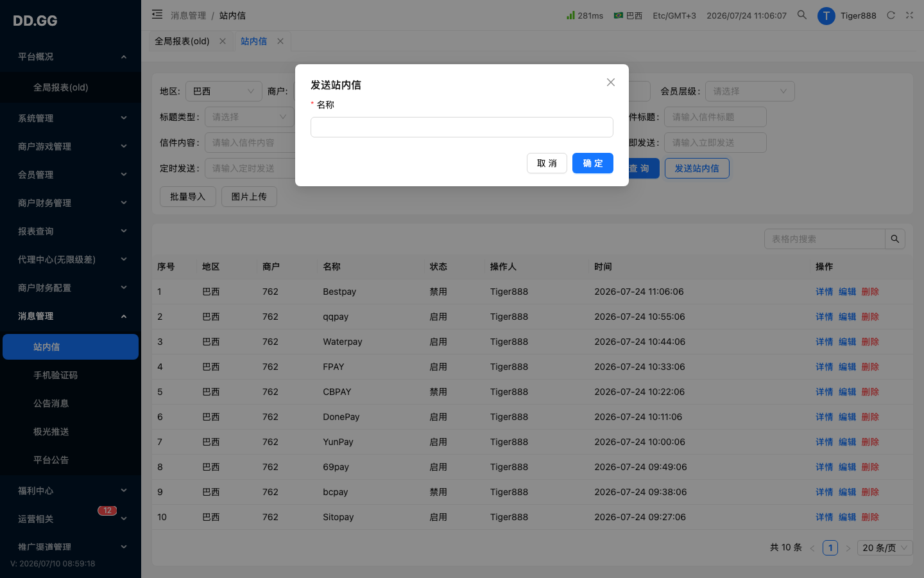The image size is (924, 578).
Task: Click 编辑 for the YunPay row
Action: [848, 442]
